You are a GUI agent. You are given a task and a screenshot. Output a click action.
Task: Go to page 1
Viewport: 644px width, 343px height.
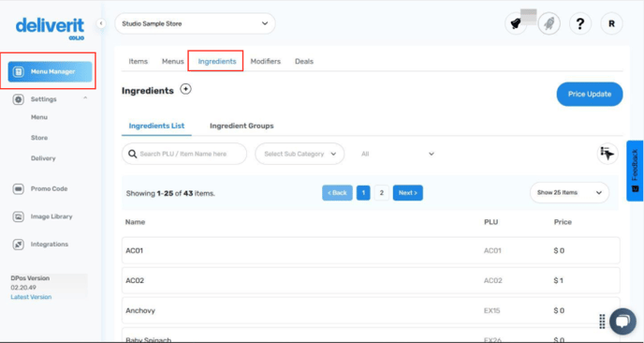(x=363, y=192)
